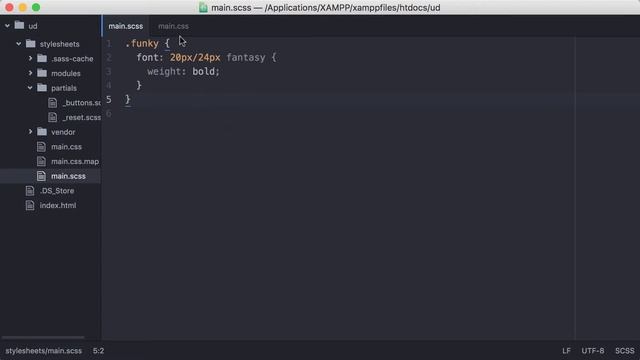The image size is (640, 360).
Task: Switch to the main.scss tab
Action: pyautogui.click(x=126, y=26)
